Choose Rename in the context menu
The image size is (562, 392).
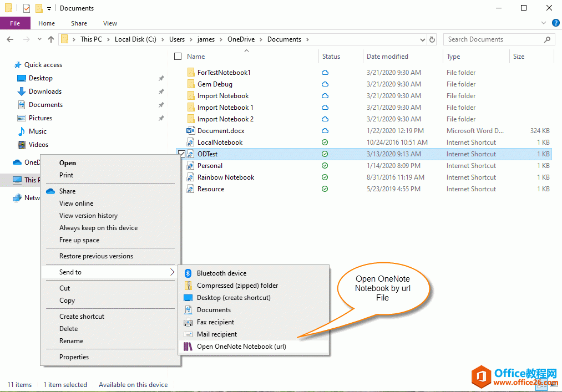tap(110, 341)
